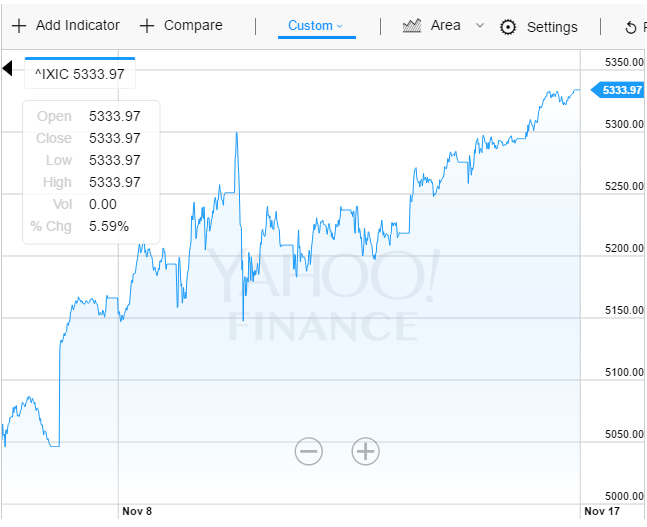Viewport: 647px width, 527px height.
Task: Click the Nov 8 date axis label
Action: [x=137, y=511]
